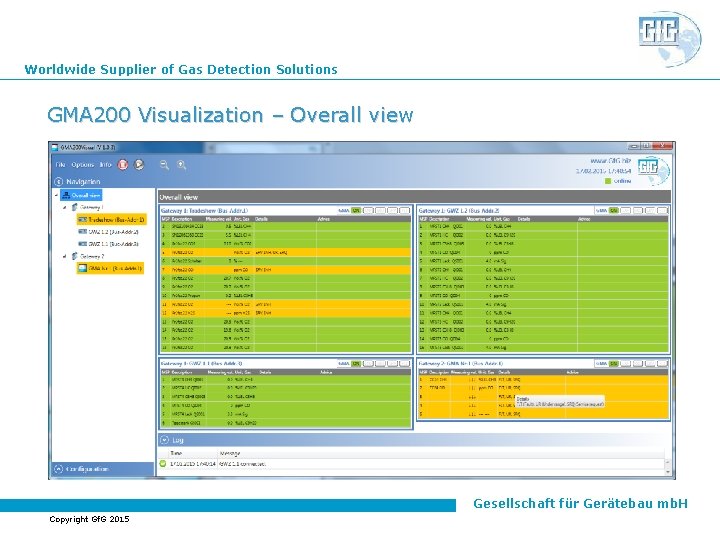
Task: Click the green Online status indicator
Action: click(x=608, y=181)
